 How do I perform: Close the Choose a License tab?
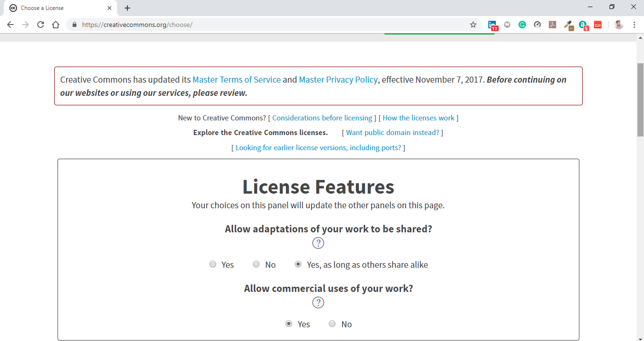109,8
